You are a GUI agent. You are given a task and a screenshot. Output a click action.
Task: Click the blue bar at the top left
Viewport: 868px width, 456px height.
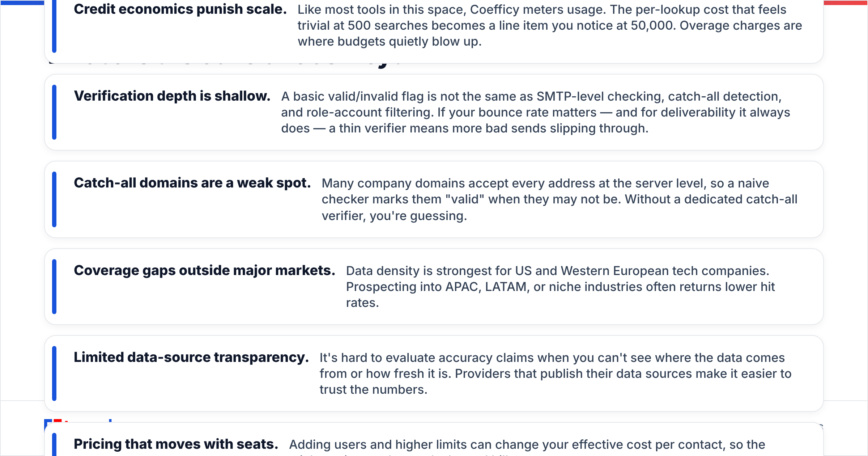[x=22, y=3]
